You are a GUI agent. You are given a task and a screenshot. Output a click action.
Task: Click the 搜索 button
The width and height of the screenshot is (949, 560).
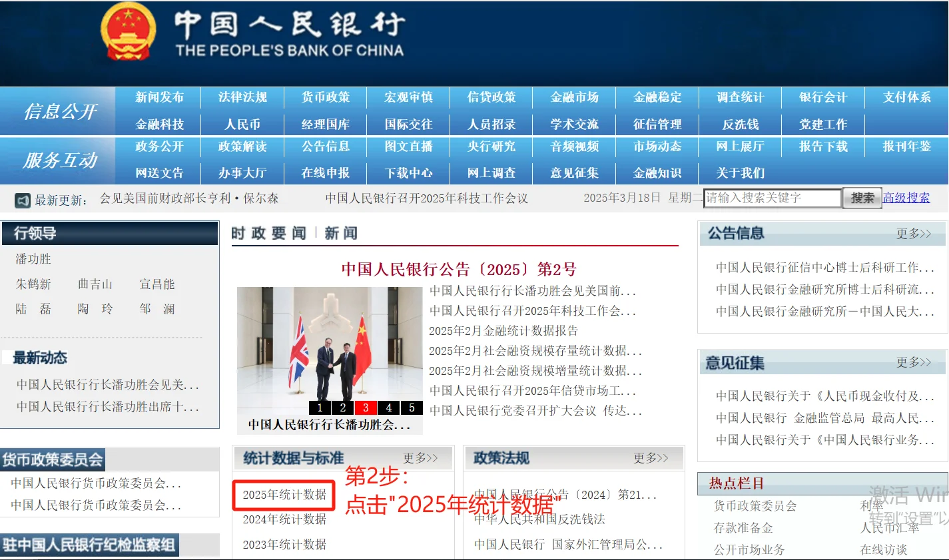coord(862,198)
